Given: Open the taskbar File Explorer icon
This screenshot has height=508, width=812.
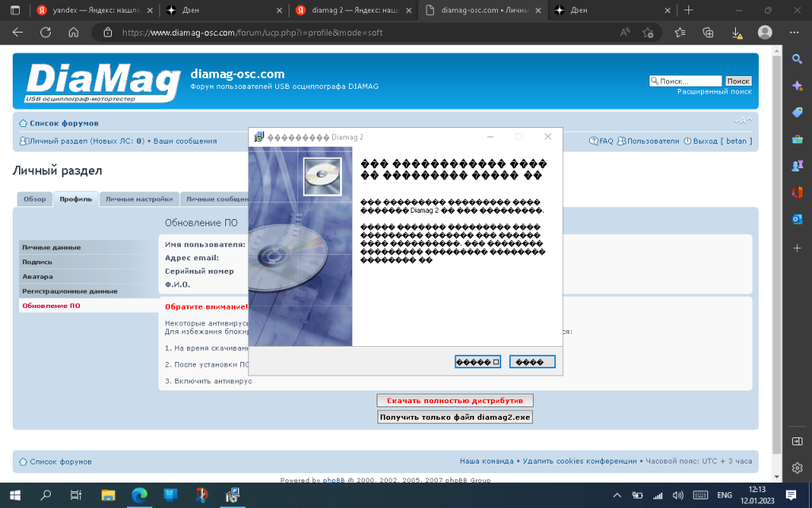Looking at the screenshot, I should [108, 495].
